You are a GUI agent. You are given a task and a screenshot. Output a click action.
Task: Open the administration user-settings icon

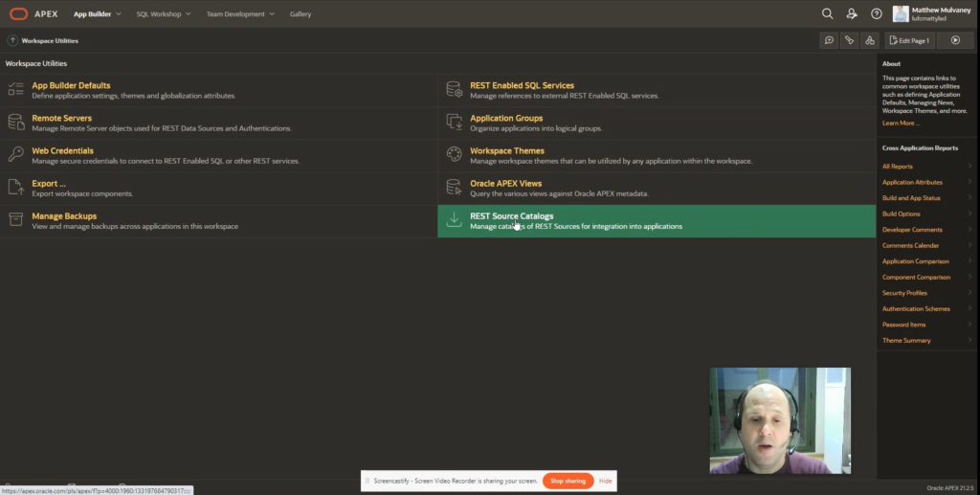(851, 13)
